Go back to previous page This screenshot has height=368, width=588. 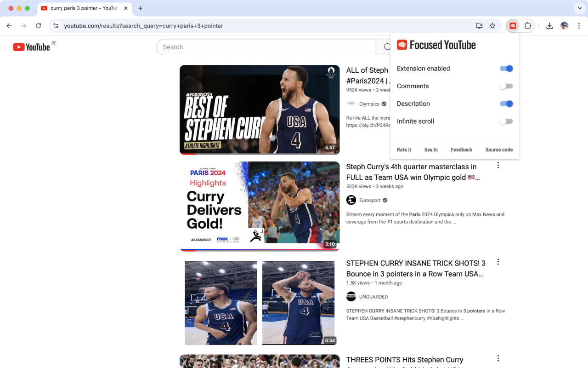coord(9,26)
